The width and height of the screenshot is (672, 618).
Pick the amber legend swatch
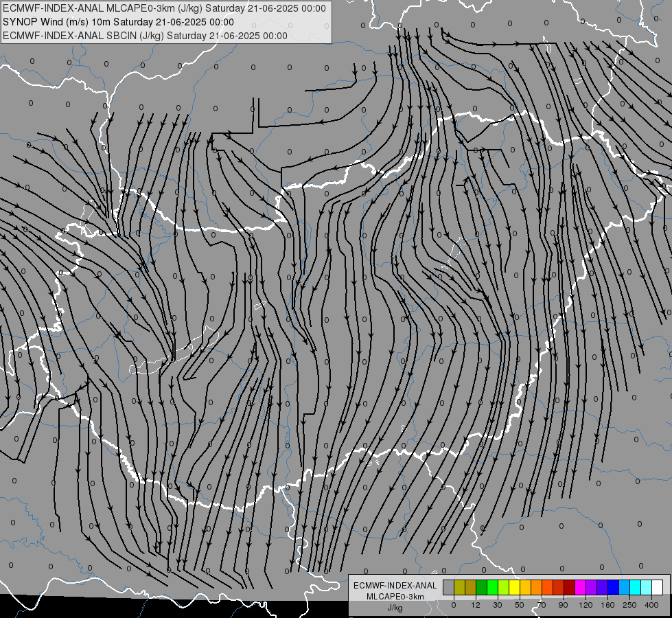click(x=526, y=587)
